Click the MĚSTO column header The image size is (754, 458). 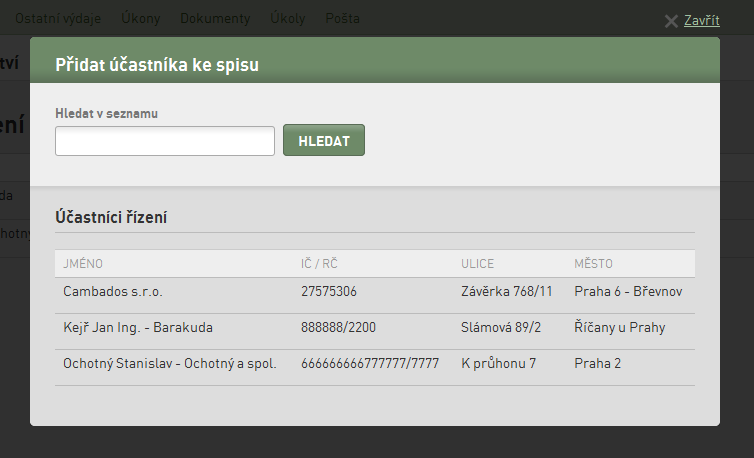coord(593,264)
